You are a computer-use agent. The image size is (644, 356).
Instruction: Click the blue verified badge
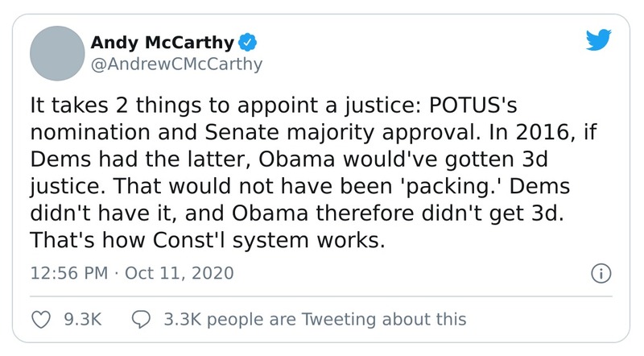(249, 41)
